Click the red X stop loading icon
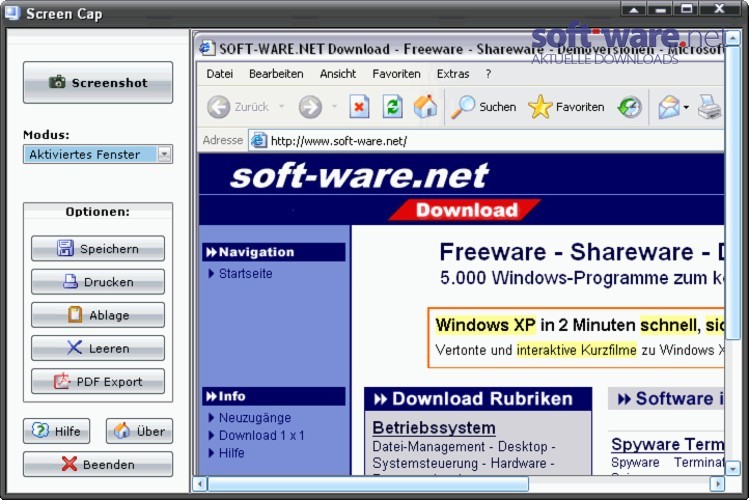749x500 pixels. coord(359,106)
